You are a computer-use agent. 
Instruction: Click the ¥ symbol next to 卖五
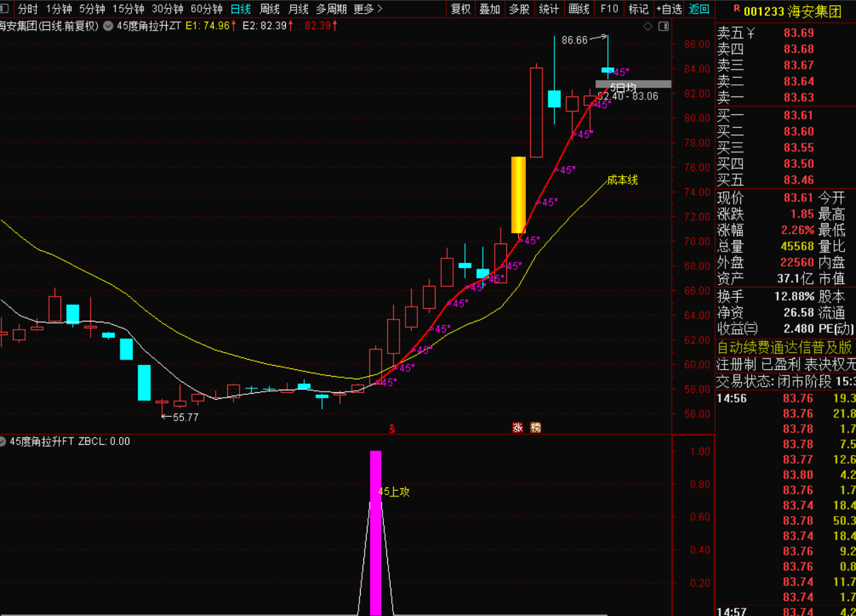tap(751, 33)
